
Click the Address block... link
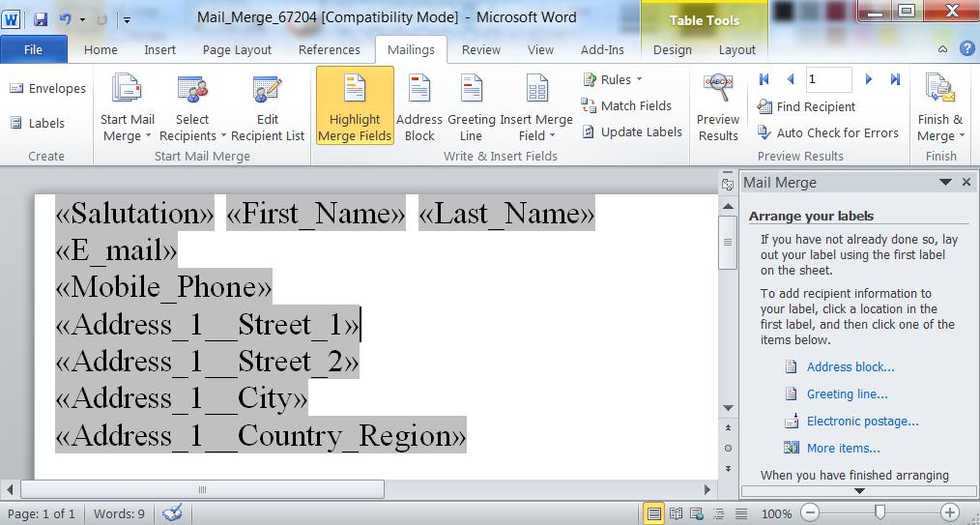pos(850,366)
